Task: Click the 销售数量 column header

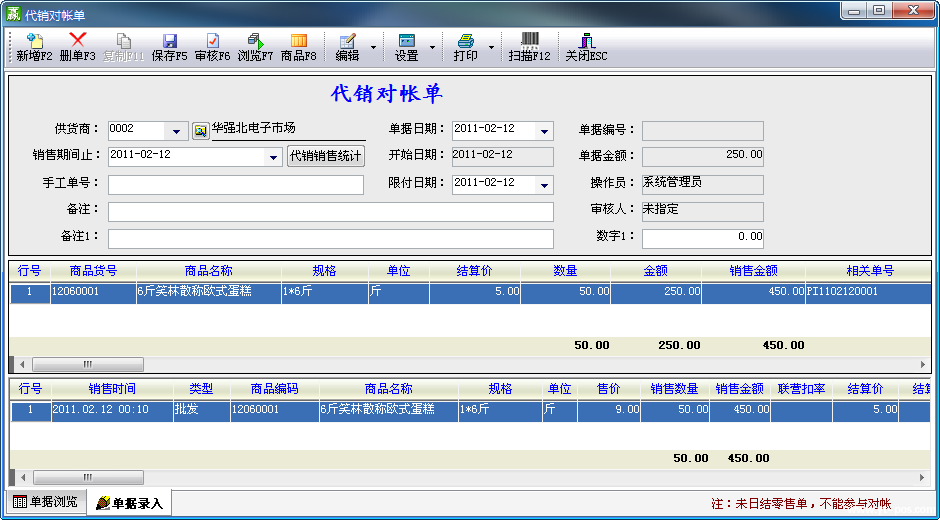Action: pyautogui.click(x=674, y=389)
